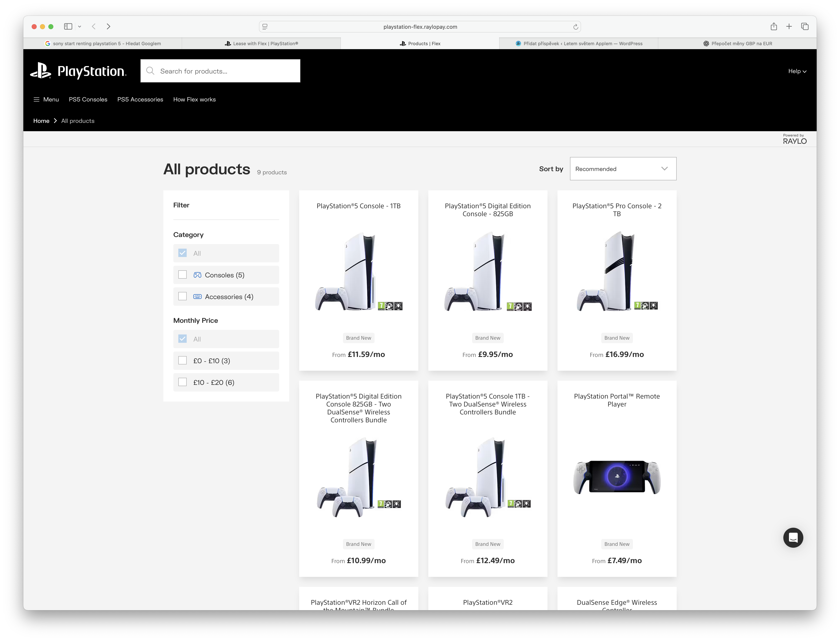Check the Accessories (4) filter checkbox
The width and height of the screenshot is (840, 641).
(182, 297)
